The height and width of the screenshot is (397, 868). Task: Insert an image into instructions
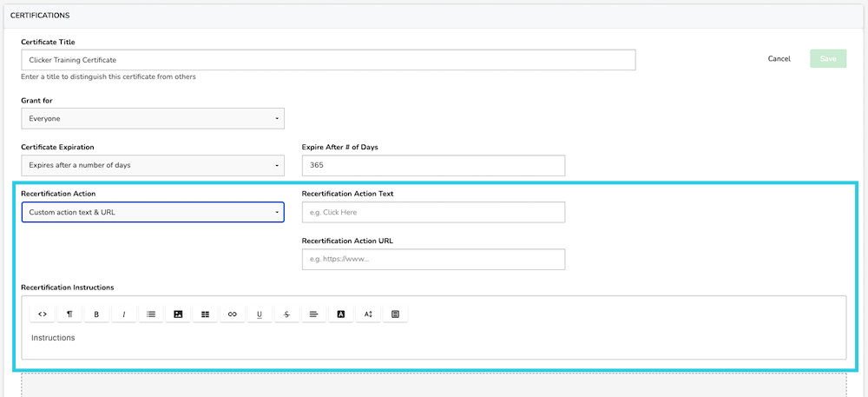(178, 314)
